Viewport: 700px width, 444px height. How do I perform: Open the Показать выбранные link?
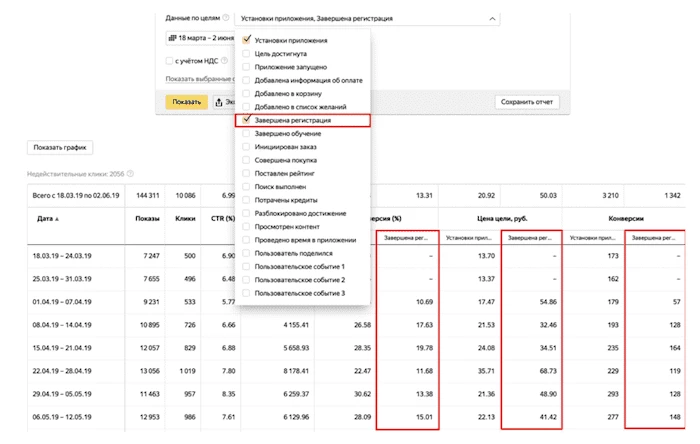pyautogui.click(x=200, y=79)
